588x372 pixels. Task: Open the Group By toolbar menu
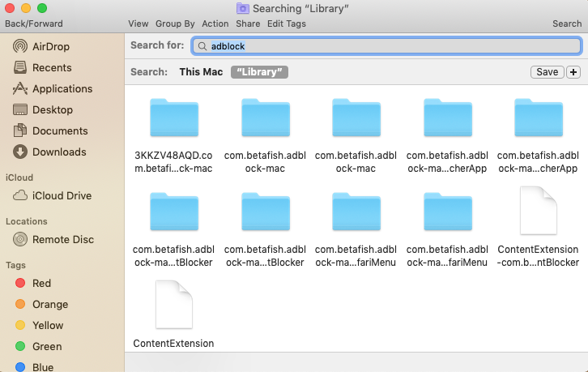click(175, 24)
